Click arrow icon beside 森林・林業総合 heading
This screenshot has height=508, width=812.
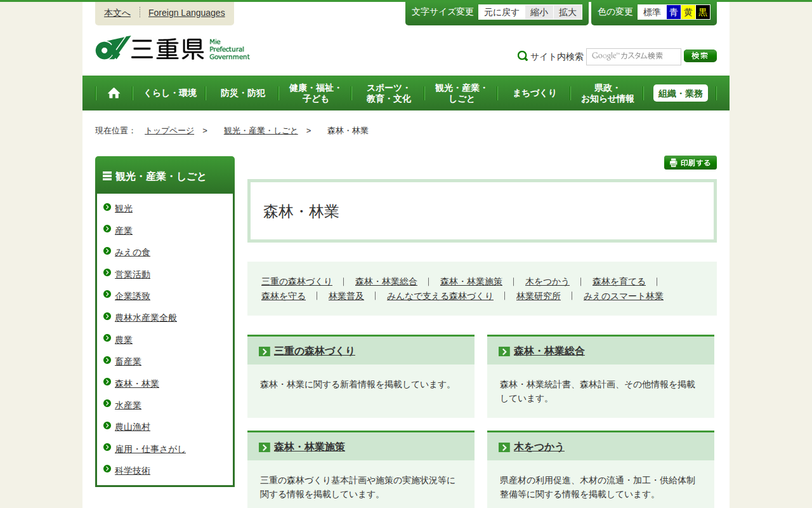coord(504,352)
